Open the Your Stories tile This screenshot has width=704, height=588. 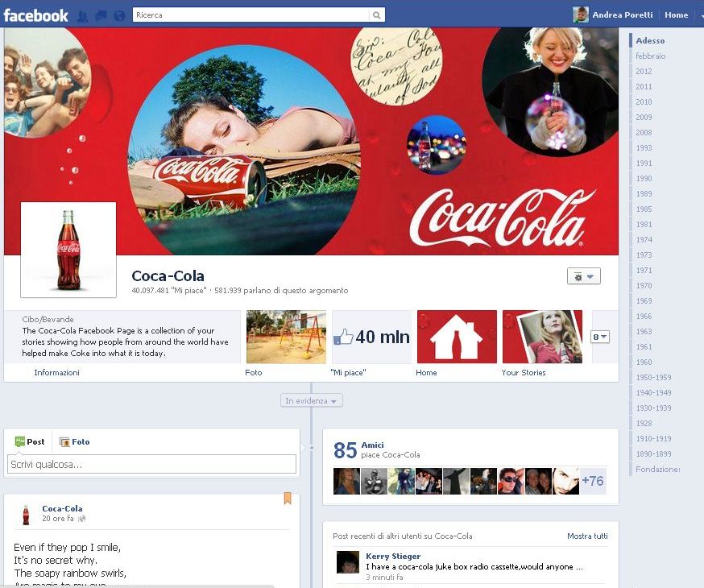(542, 337)
